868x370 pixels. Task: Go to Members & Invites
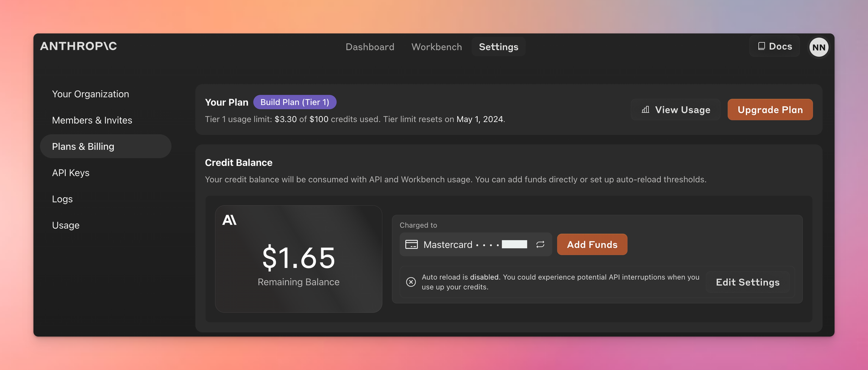click(x=92, y=120)
